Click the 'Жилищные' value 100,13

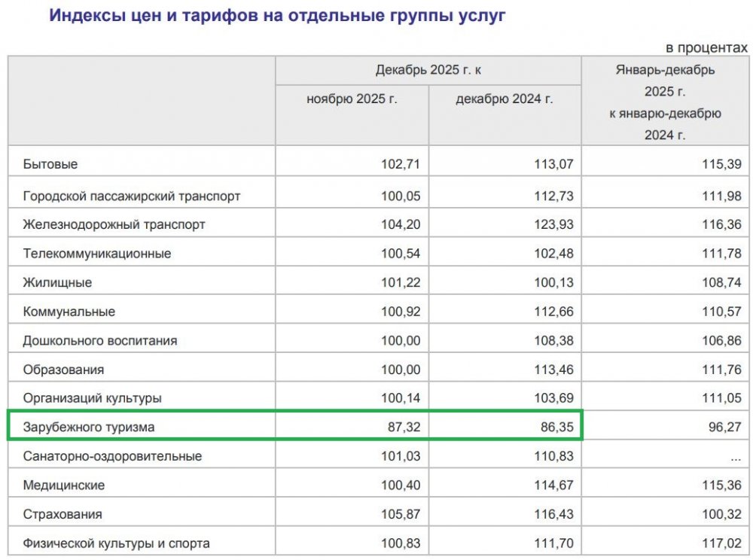533,283
